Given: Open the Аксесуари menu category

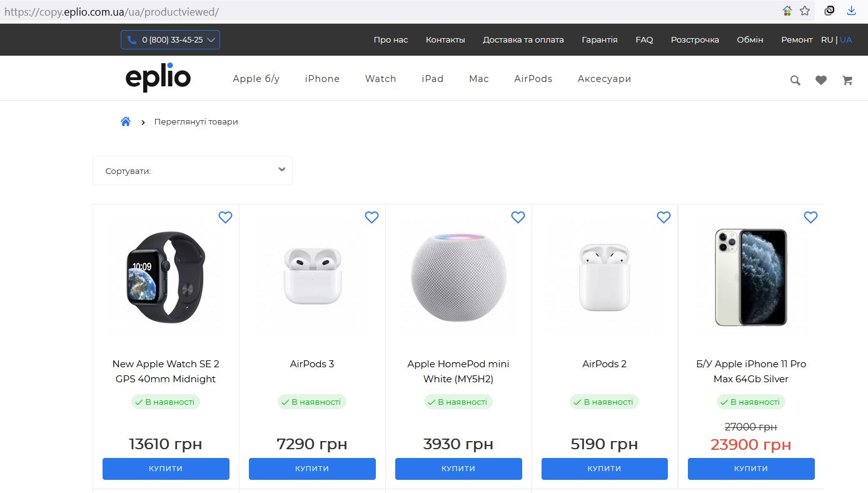Looking at the screenshot, I should click(x=604, y=79).
